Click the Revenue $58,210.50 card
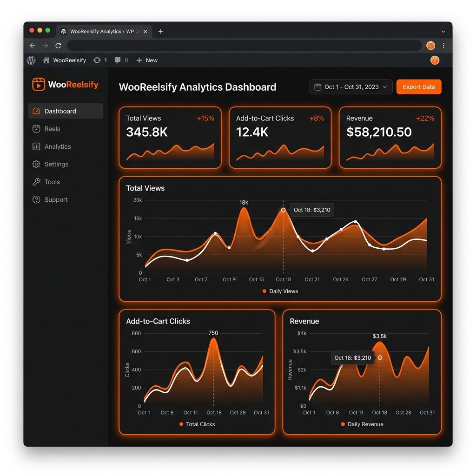Viewport: 476px width, 476px height. [390, 138]
